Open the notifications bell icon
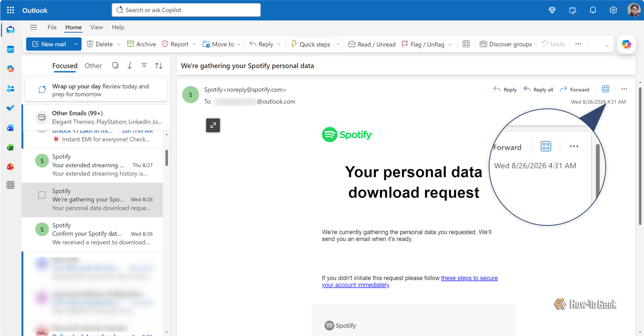This screenshot has width=644, height=336. pyautogui.click(x=593, y=10)
